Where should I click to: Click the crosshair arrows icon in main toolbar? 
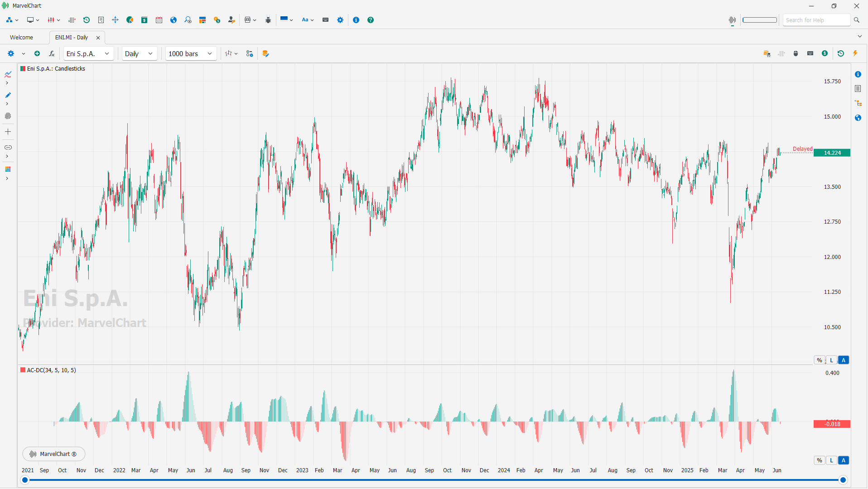click(x=116, y=20)
